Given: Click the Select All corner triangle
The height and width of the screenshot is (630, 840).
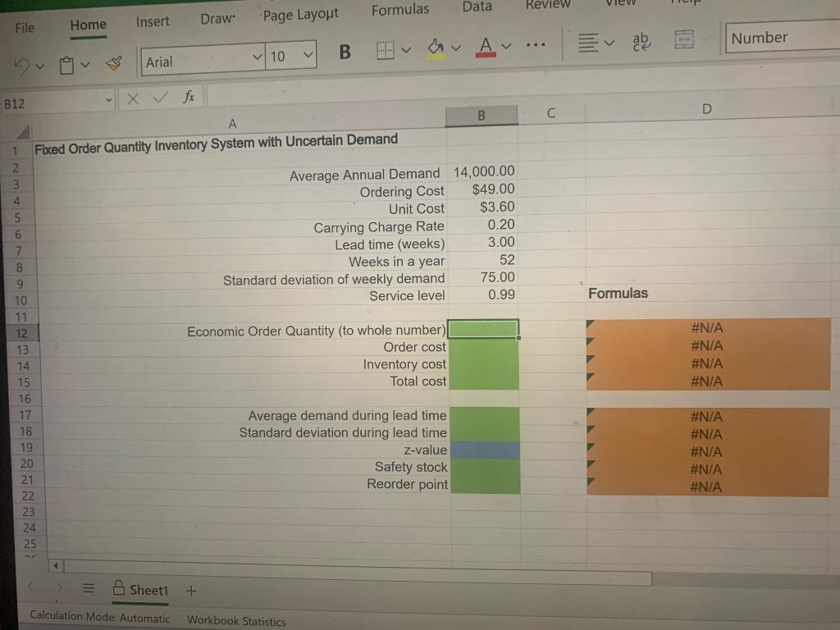Looking at the screenshot, I should point(23,131).
